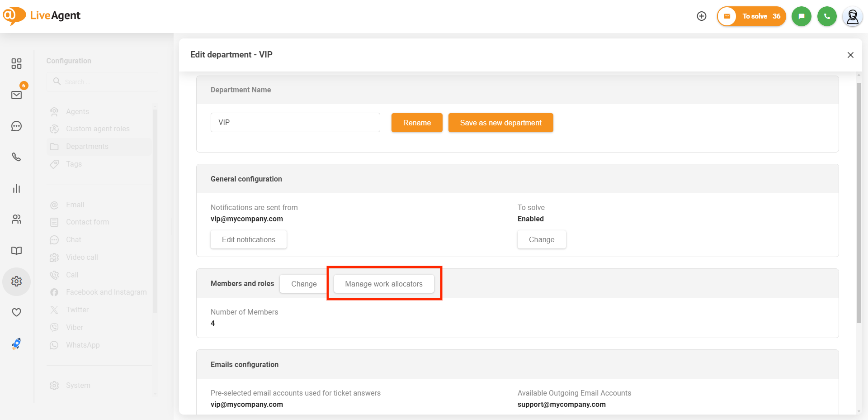Open Knowledge base book icon
The width and height of the screenshot is (868, 420).
16,251
